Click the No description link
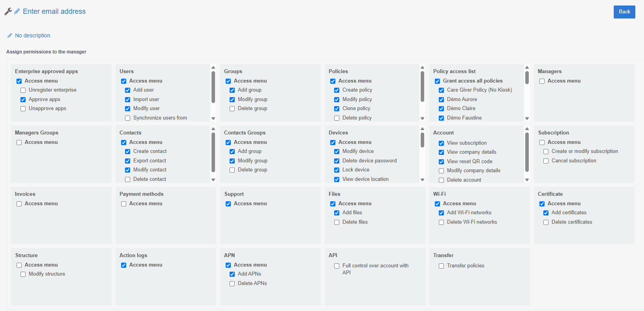 pos(33,35)
